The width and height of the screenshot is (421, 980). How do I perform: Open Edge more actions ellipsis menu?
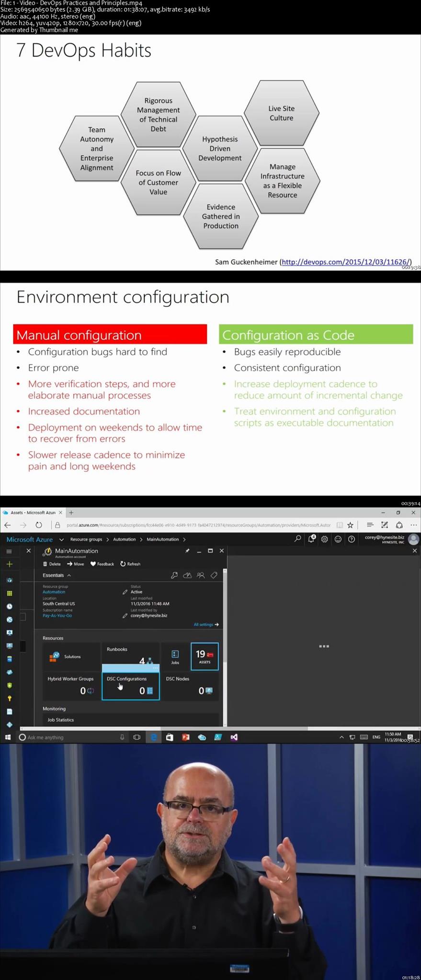tap(414, 525)
